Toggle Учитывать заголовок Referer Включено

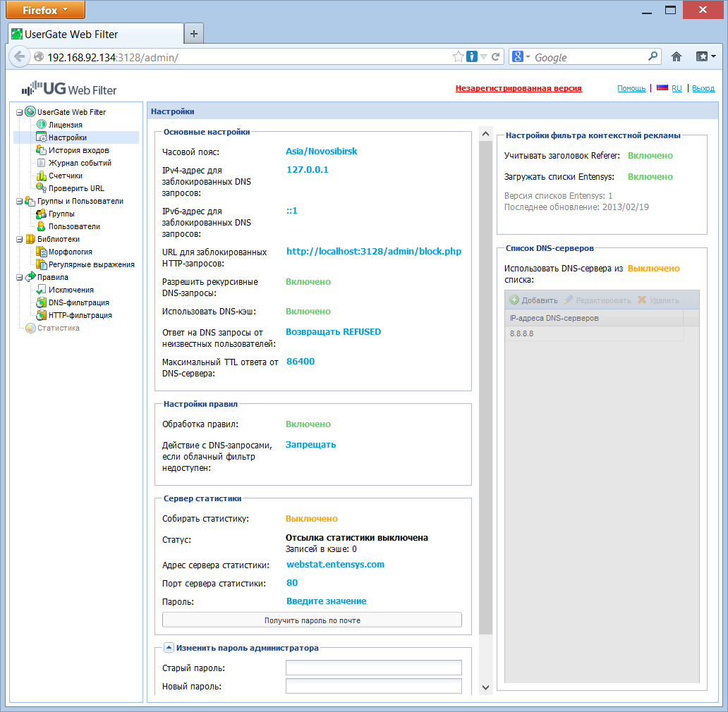coord(650,155)
